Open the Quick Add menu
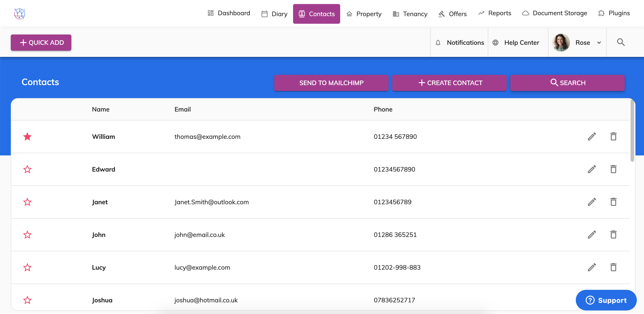This screenshot has height=314, width=644. (41, 43)
